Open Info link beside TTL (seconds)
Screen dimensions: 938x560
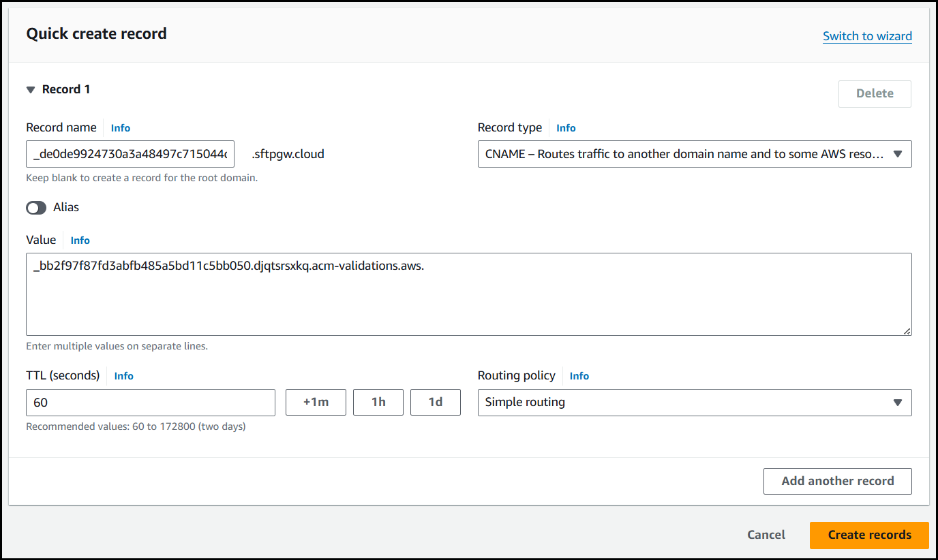[x=124, y=376]
